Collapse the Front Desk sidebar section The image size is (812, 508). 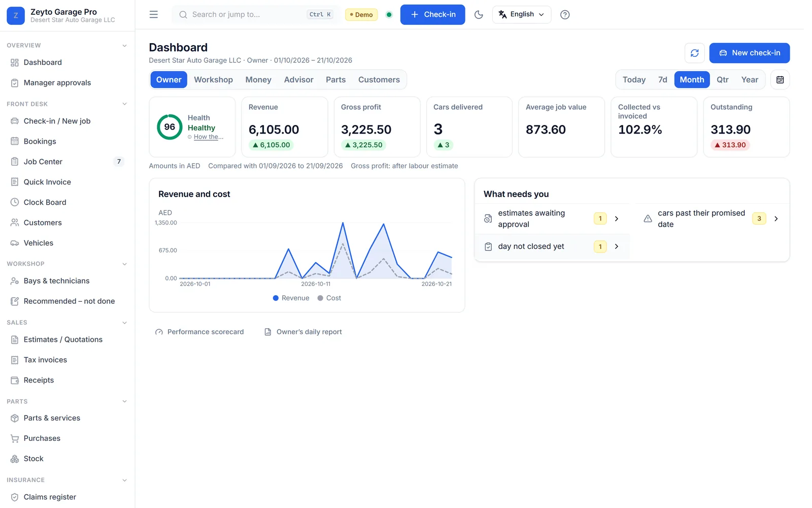[124, 104]
